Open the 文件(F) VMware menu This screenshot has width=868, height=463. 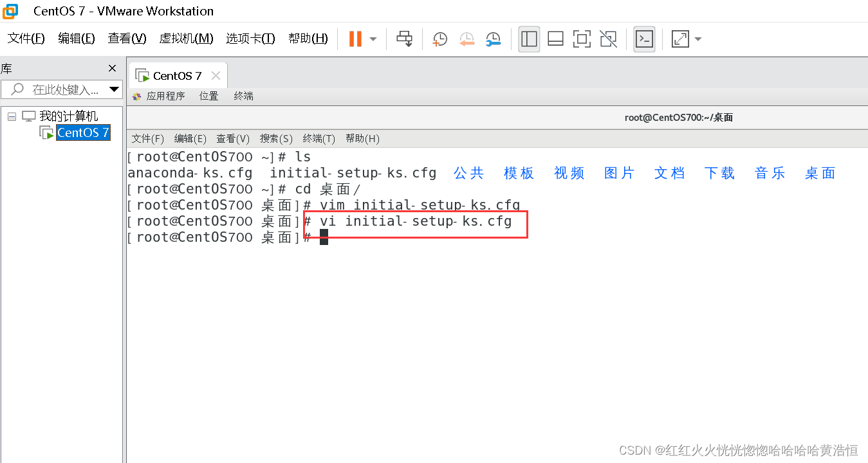[26, 39]
